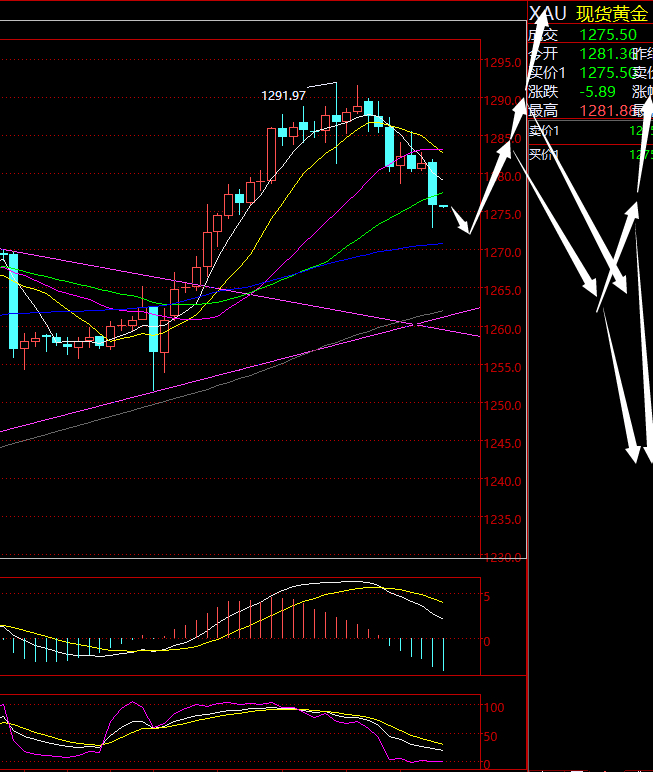Click the 1245.0 price axis label
653x772 pixels.
coord(502,443)
